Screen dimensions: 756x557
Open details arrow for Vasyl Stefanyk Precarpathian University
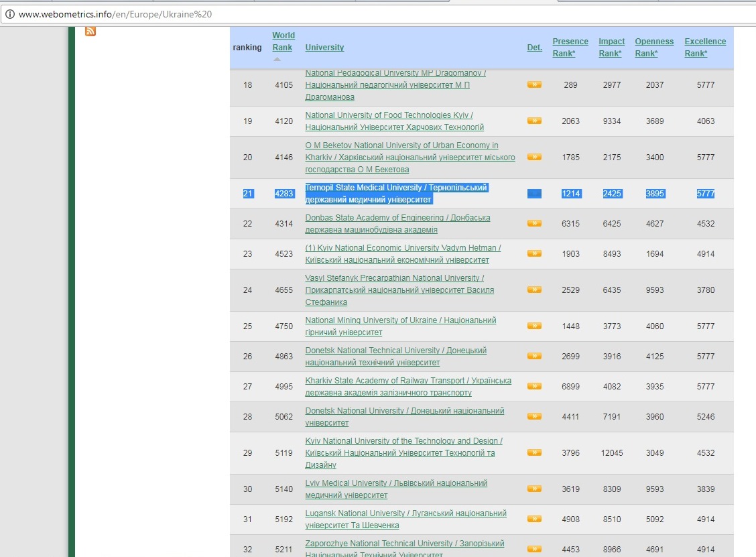pyautogui.click(x=534, y=290)
